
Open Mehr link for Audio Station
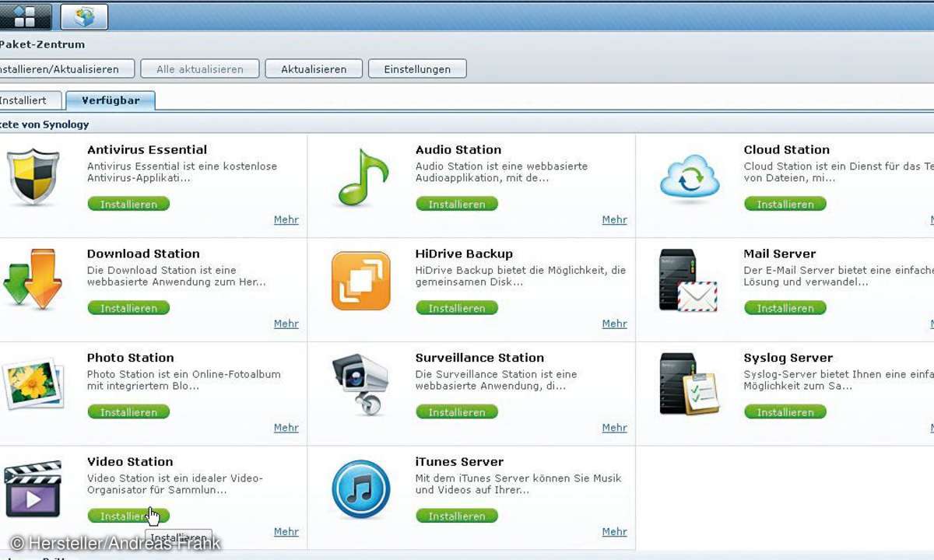tap(615, 220)
